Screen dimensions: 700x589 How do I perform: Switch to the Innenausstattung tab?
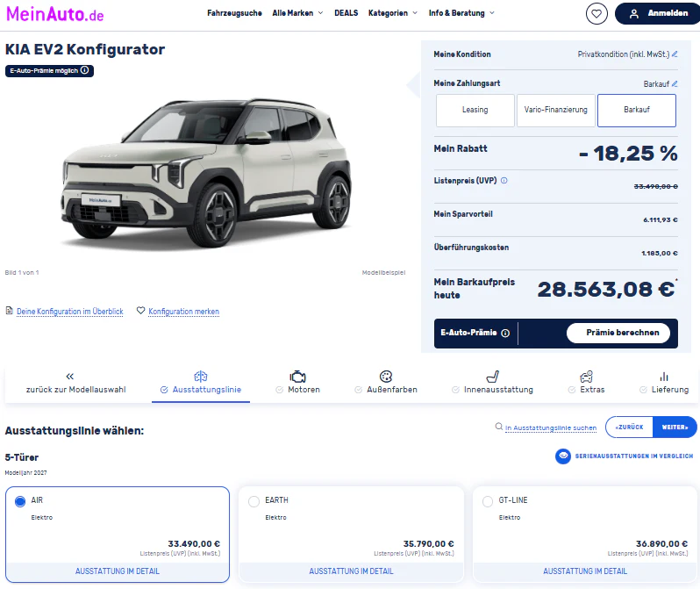pos(492,384)
